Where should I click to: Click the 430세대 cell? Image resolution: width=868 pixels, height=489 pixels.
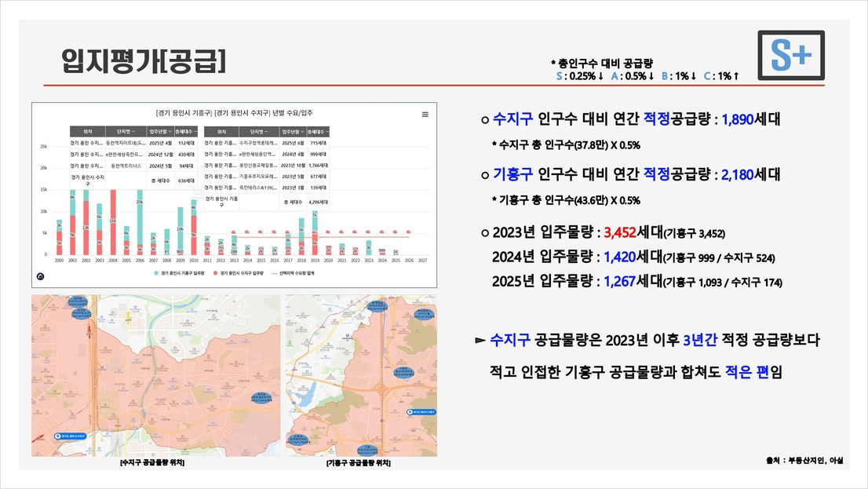[x=185, y=155]
